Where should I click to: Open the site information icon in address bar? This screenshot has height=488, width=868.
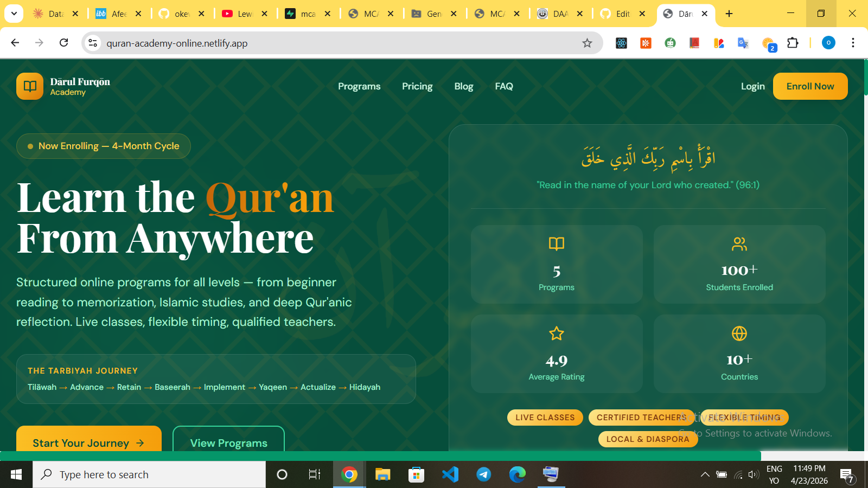click(93, 43)
